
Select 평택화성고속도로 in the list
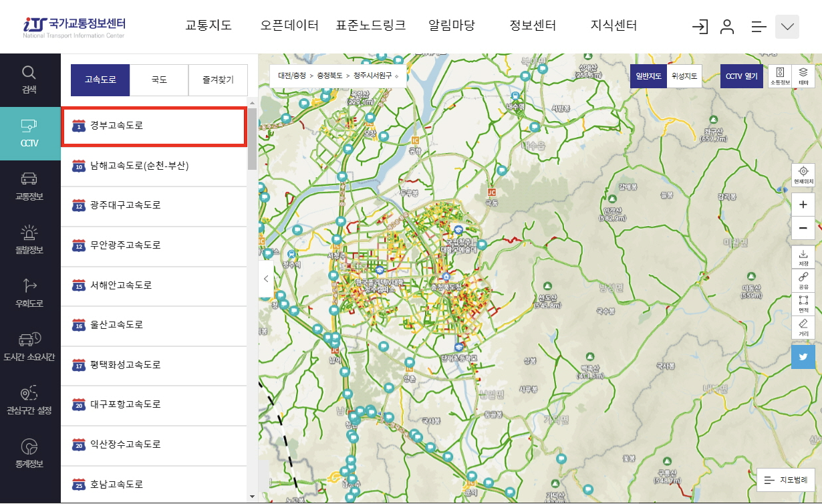tap(154, 365)
